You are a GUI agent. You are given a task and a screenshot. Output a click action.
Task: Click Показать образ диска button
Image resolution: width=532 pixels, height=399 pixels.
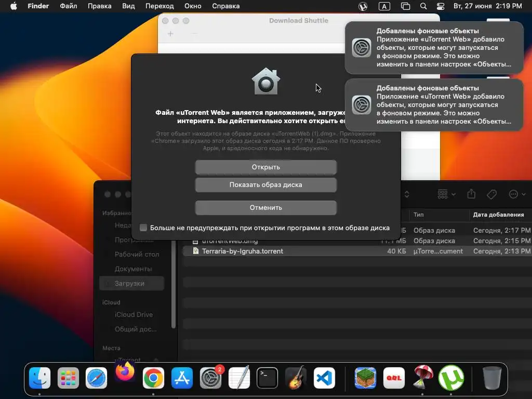pos(265,185)
